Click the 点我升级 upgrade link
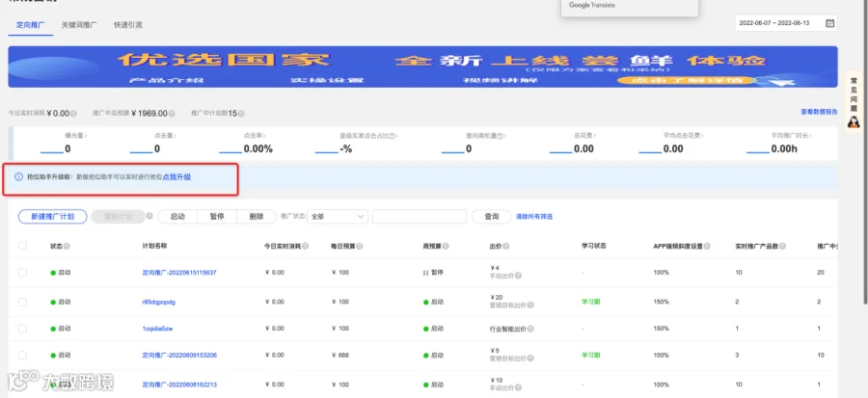Viewport: 868px width, 398px height. pyautogui.click(x=176, y=177)
